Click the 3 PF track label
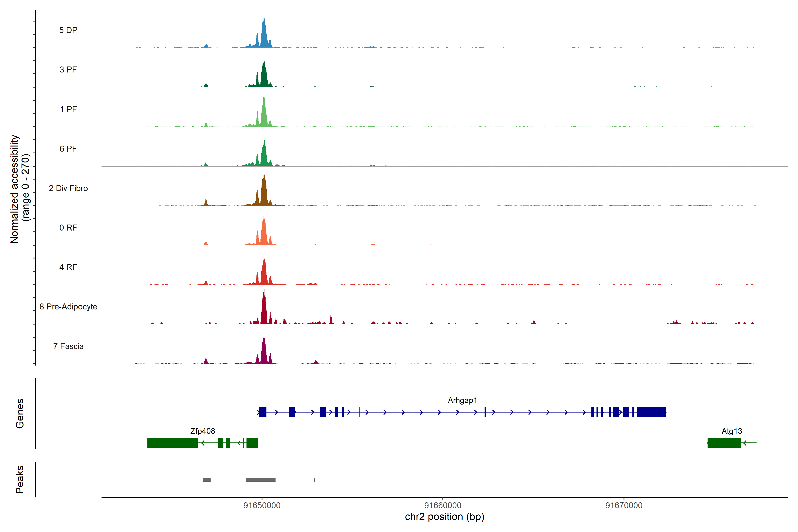 pyautogui.click(x=68, y=70)
